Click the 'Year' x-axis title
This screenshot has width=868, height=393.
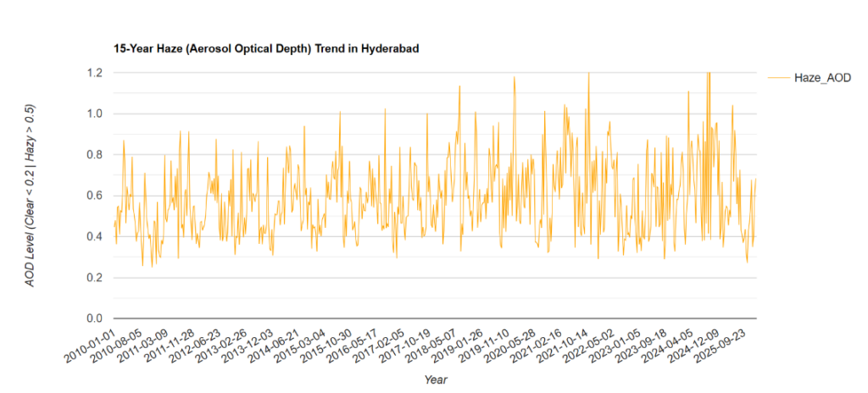(x=436, y=379)
